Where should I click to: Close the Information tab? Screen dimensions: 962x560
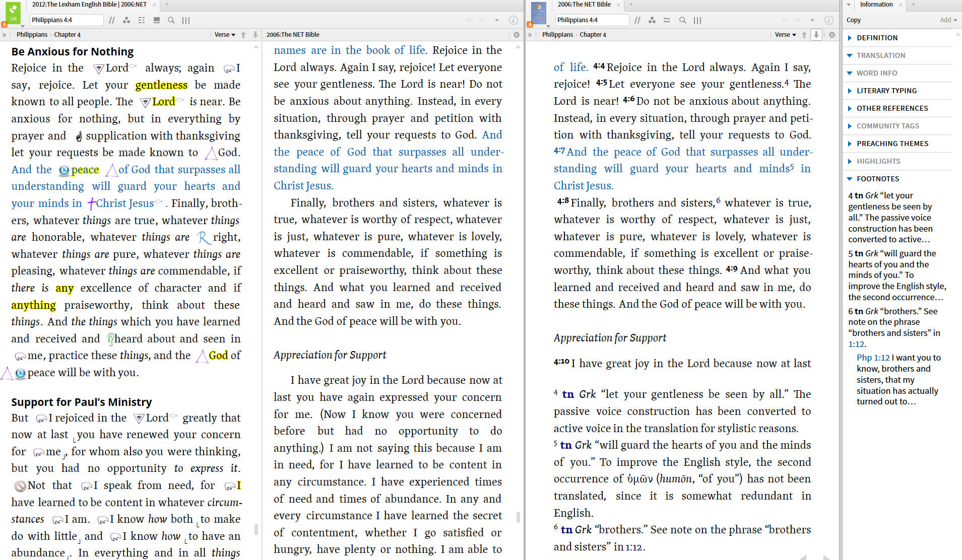(x=900, y=5)
